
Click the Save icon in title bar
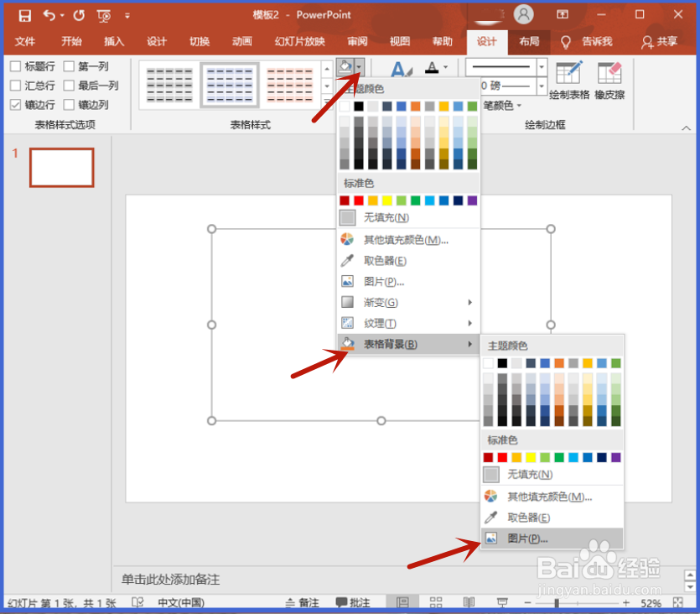(24, 16)
